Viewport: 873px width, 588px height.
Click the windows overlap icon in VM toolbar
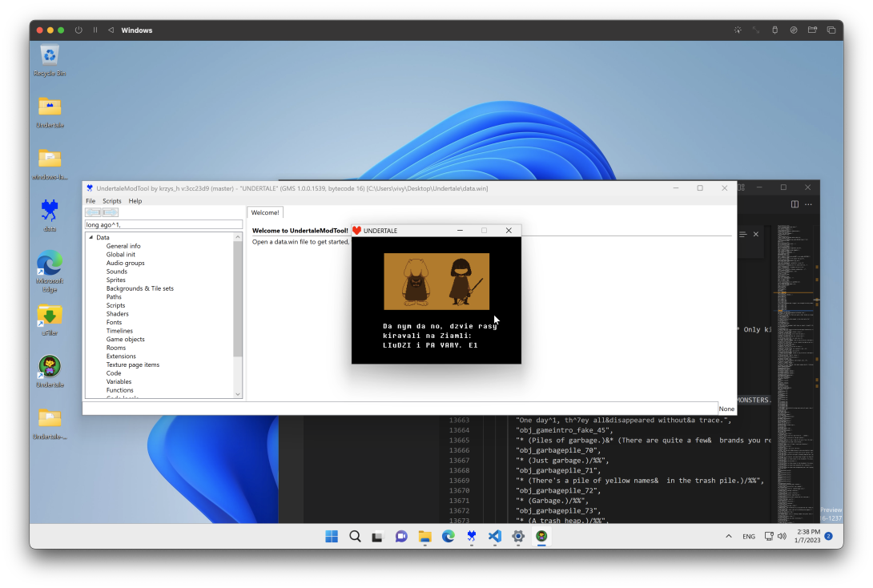click(x=831, y=30)
